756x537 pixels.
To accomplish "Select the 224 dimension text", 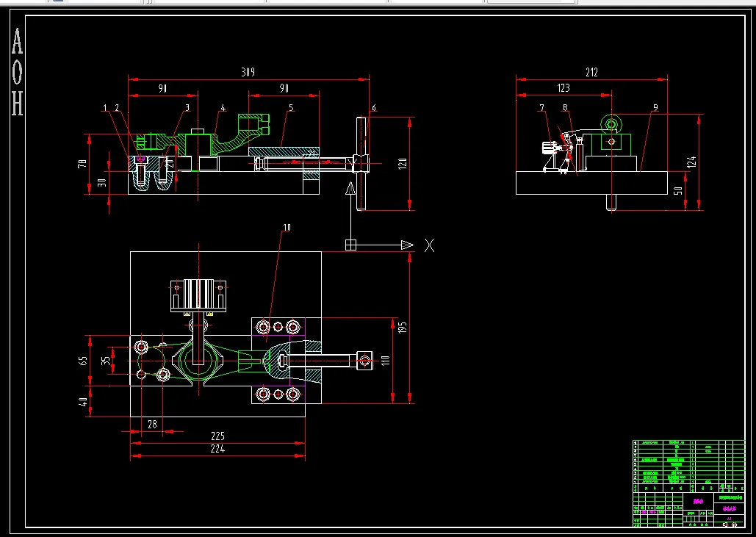I will pyautogui.click(x=218, y=450).
